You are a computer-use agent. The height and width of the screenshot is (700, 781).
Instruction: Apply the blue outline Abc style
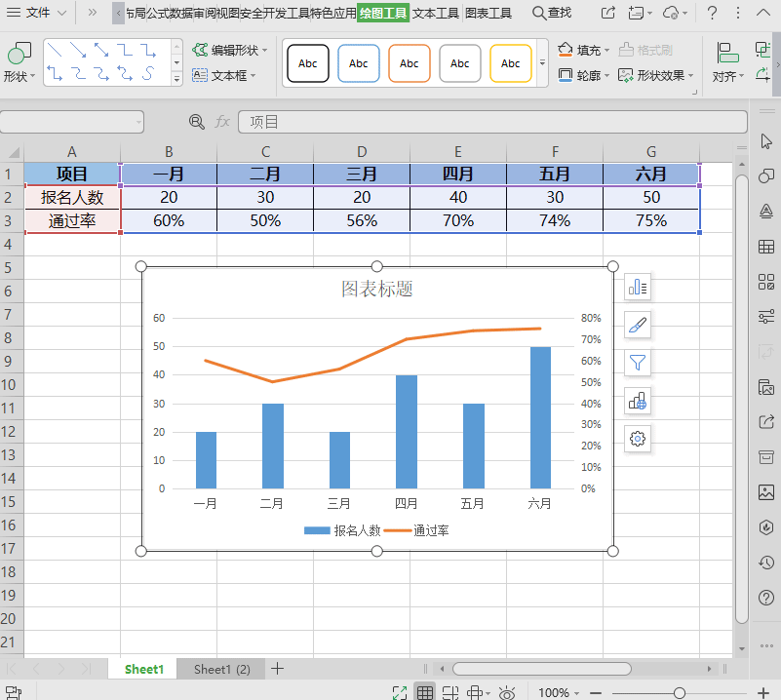pyautogui.click(x=359, y=63)
